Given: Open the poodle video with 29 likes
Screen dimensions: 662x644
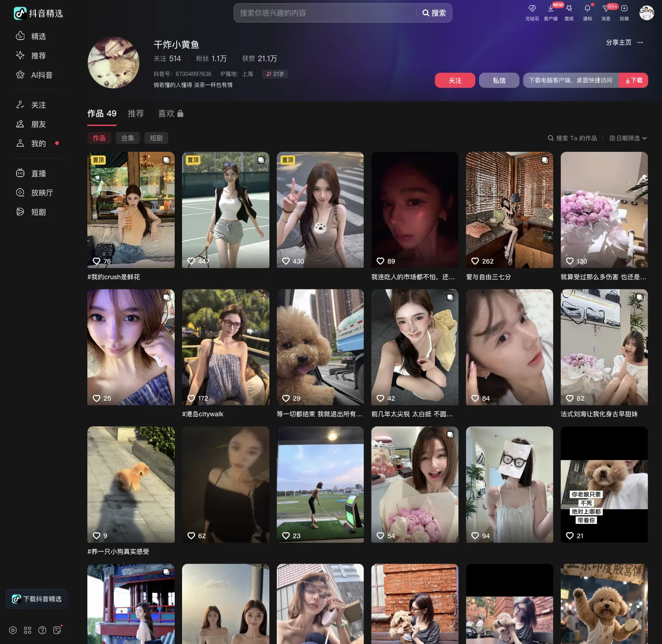Looking at the screenshot, I should pos(320,347).
